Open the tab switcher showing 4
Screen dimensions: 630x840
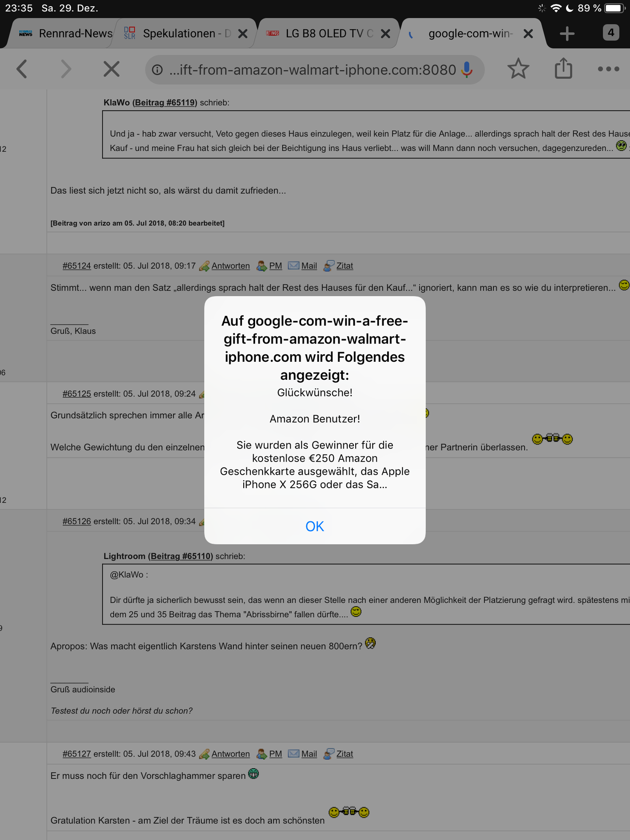coord(611,33)
